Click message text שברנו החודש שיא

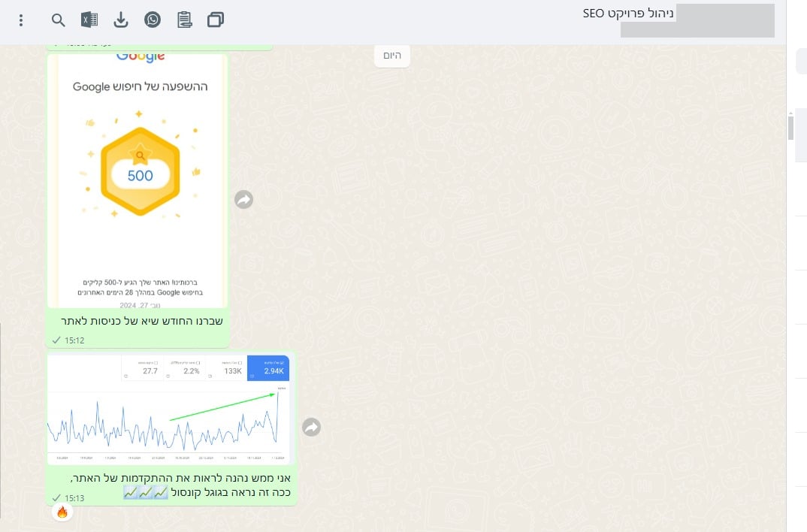coord(142,321)
